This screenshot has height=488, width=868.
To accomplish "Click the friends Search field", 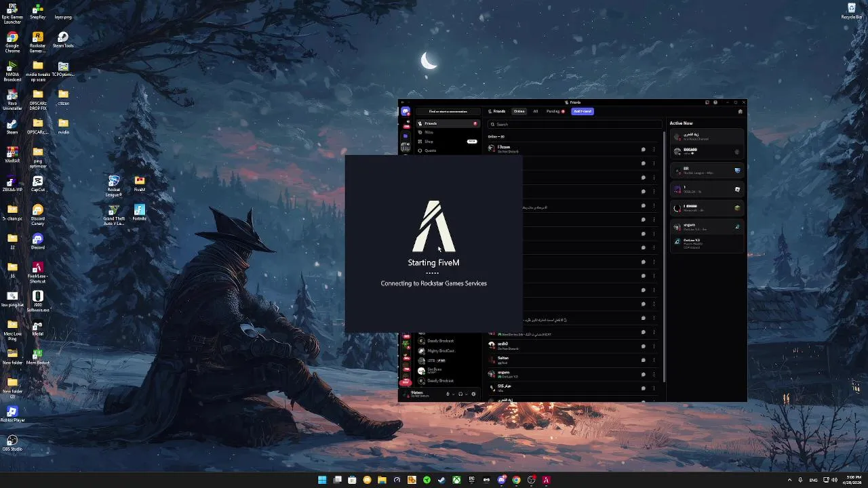I will coord(574,124).
